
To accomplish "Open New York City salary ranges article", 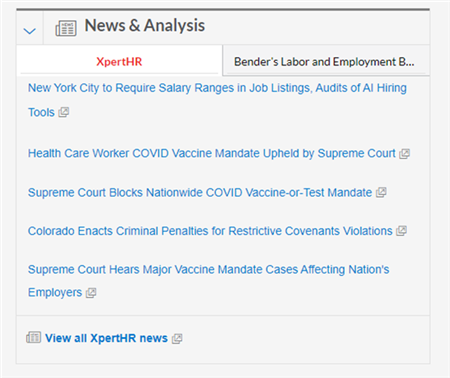I will click(x=217, y=100).
